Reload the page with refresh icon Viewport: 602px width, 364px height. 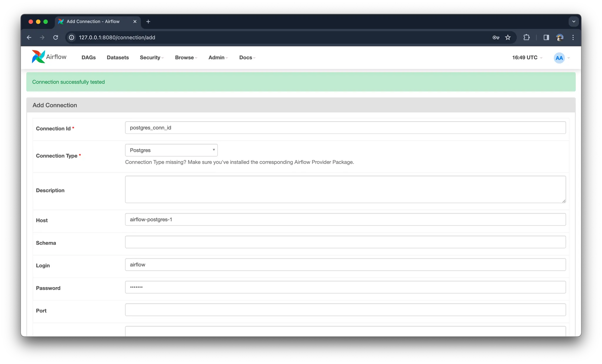pos(56,37)
